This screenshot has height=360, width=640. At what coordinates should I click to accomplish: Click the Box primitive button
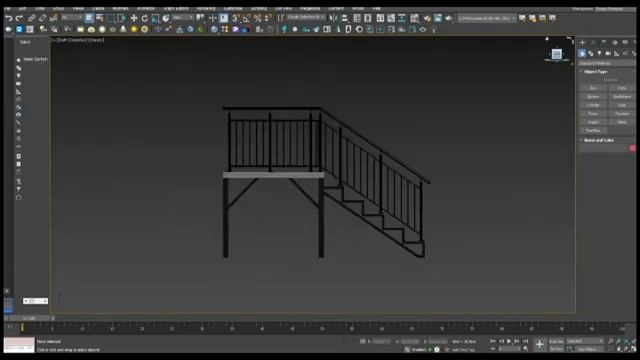(x=593, y=88)
